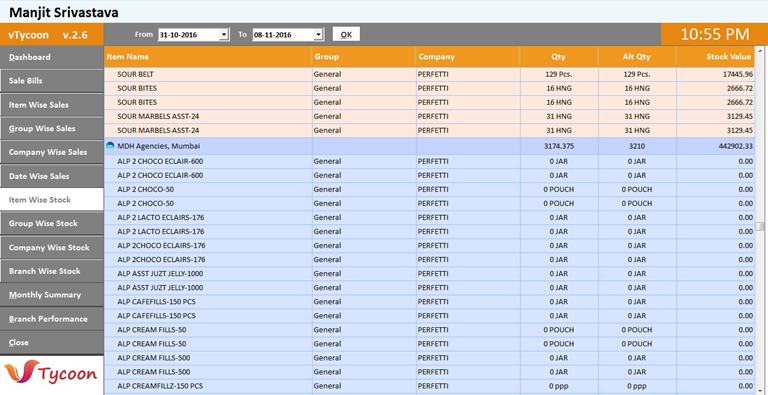The width and height of the screenshot is (768, 395).
Task: Open Monthly Summary report
Action: 51,295
